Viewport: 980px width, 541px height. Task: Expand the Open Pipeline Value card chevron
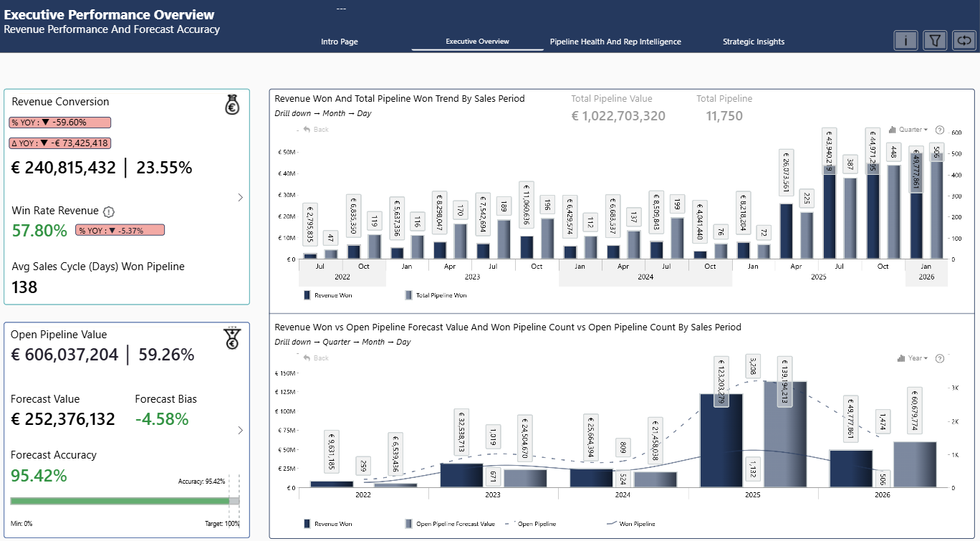240,431
